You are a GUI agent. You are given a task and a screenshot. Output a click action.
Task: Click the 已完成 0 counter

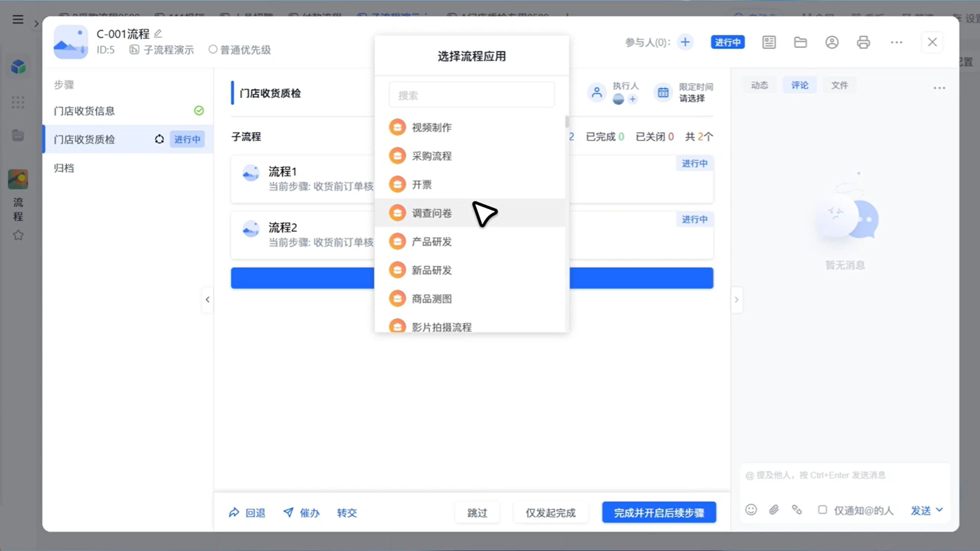pos(605,137)
